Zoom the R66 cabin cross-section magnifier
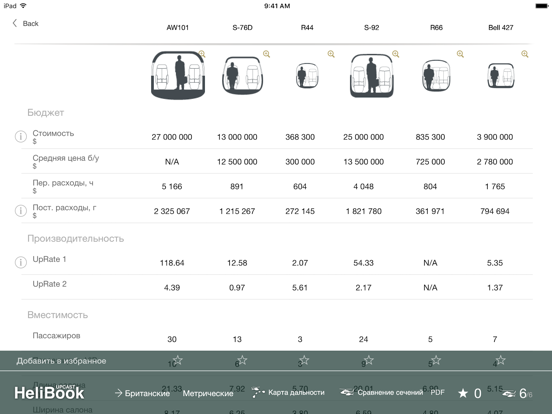 [460, 54]
